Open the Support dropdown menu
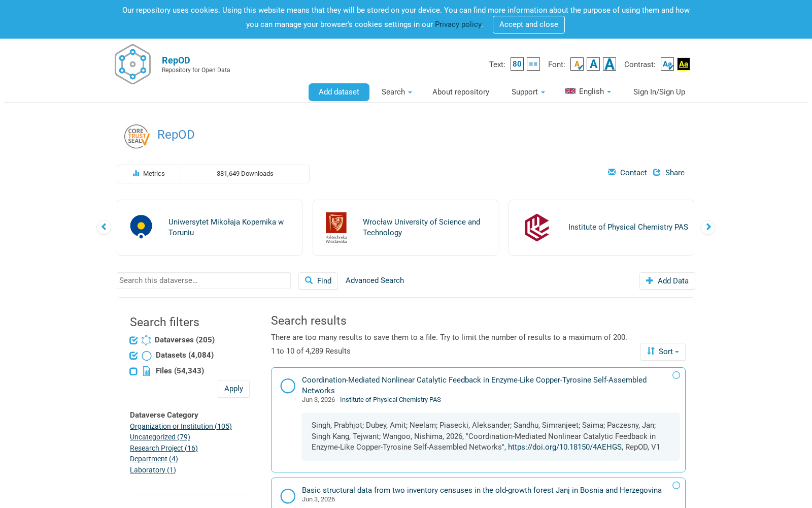Image resolution: width=812 pixels, height=508 pixels. (528, 92)
